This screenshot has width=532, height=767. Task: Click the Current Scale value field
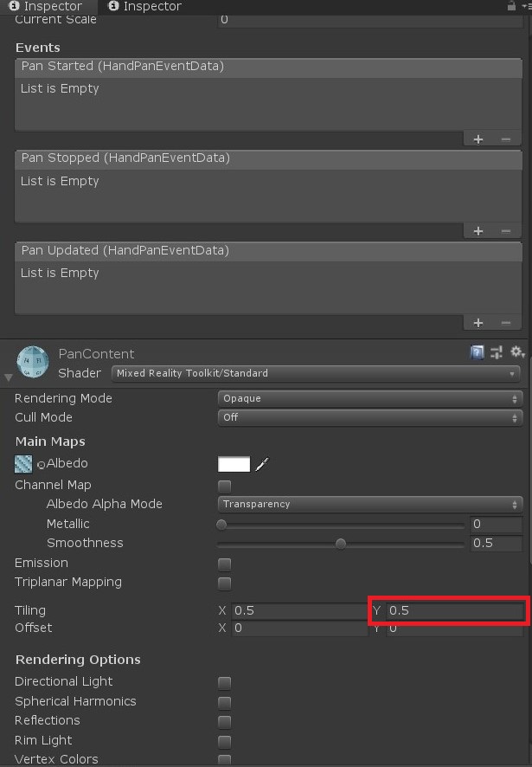(369, 20)
